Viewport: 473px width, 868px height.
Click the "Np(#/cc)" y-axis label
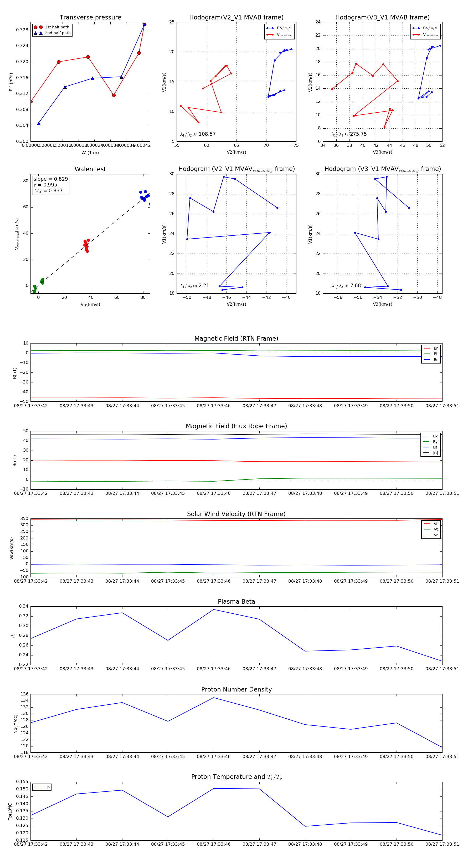pyautogui.click(x=16, y=724)
